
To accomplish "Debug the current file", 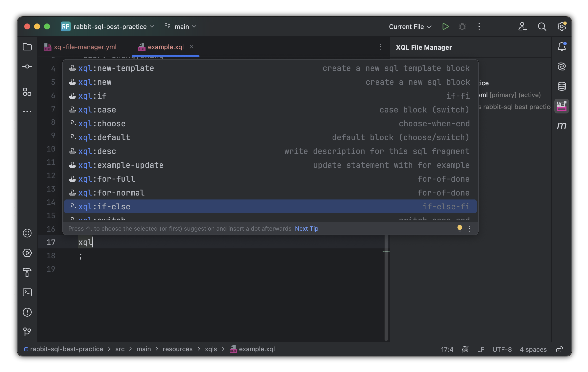I will click(x=462, y=26).
